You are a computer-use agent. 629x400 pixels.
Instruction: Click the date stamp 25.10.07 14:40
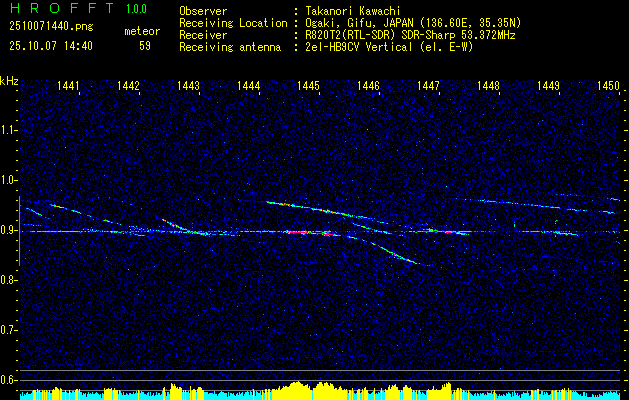(49, 46)
